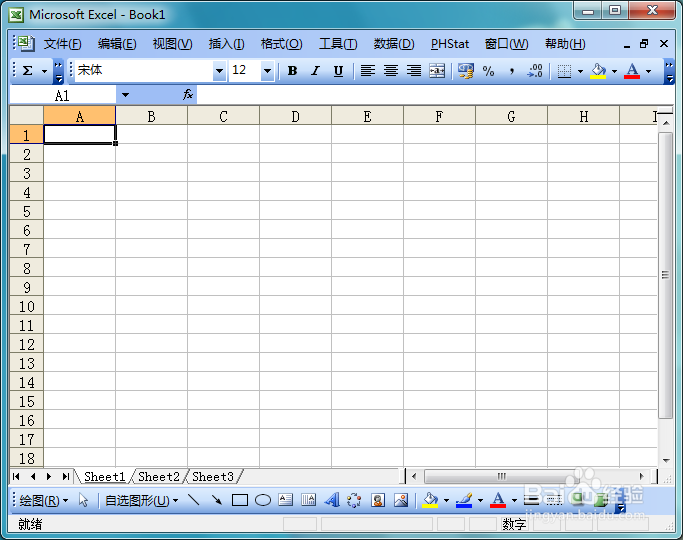The image size is (683, 540).
Task: Open Font Color dropdown on formatting toolbar
Action: point(649,71)
